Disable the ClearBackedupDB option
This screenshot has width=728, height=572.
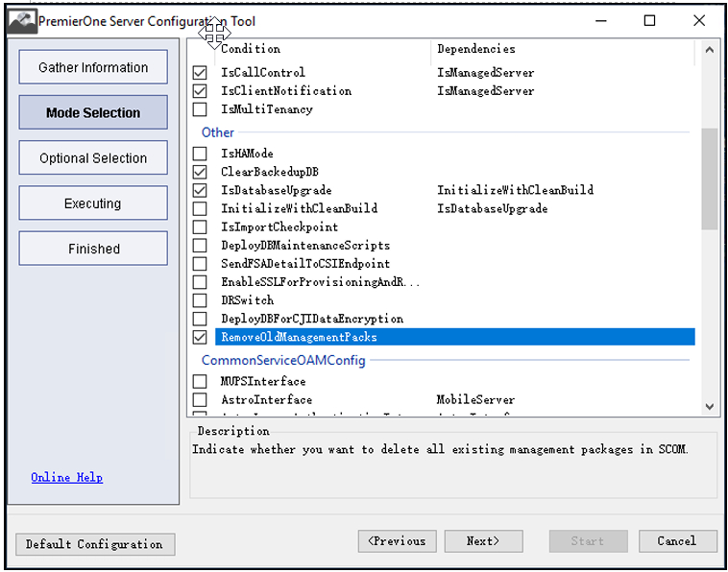click(200, 172)
